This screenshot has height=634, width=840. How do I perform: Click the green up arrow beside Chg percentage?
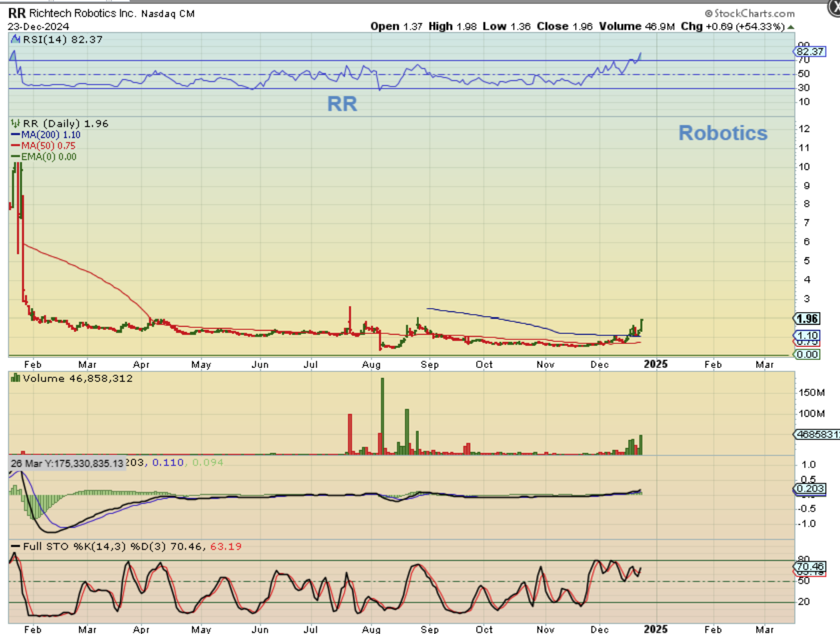[x=791, y=27]
